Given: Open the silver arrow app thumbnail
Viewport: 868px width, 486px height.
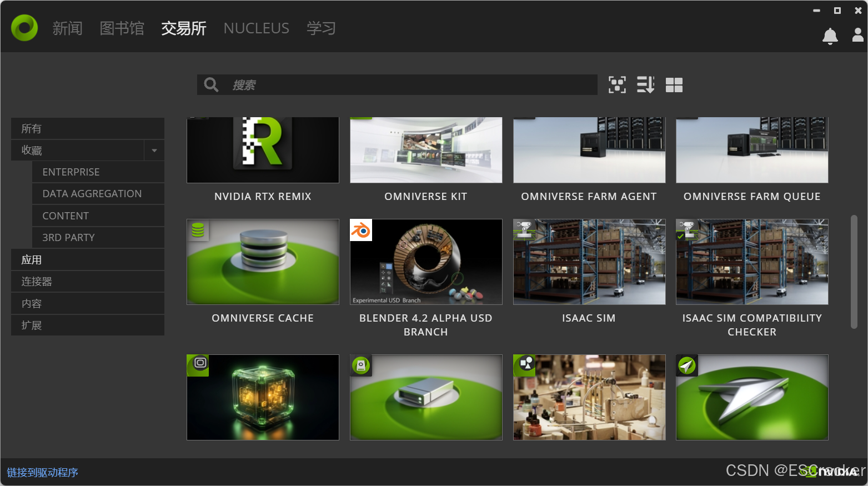Looking at the screenshot, I should 752,397.
